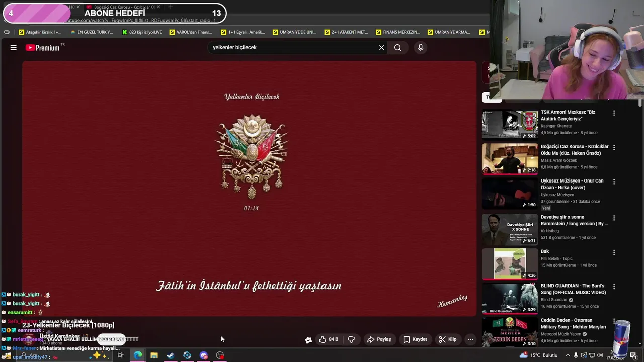Open notification center in system tray

[x=633, y=355]
